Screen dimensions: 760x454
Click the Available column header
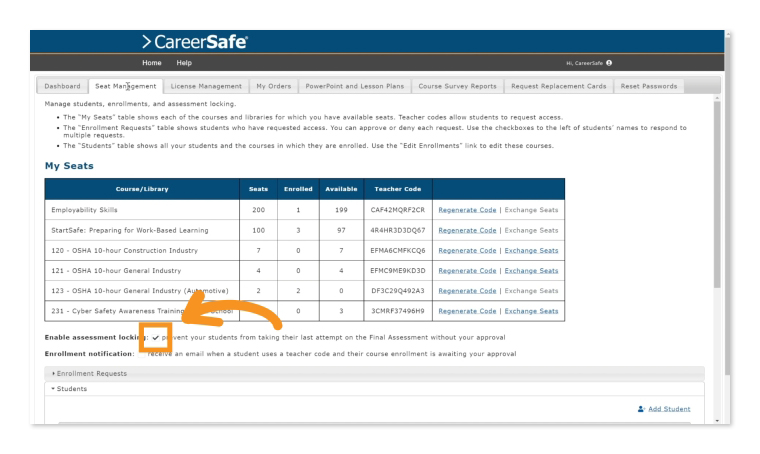pos(341,189)
